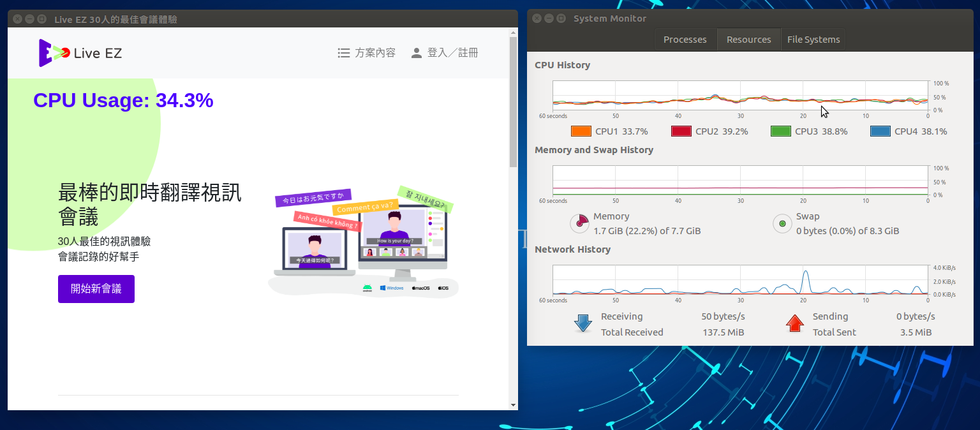
Task: Click the Live EZ brand name text
Action: 98,54
